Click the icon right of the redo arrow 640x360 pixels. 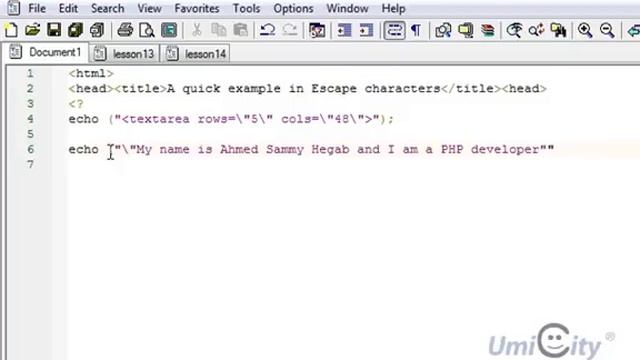tap(317, 30)
